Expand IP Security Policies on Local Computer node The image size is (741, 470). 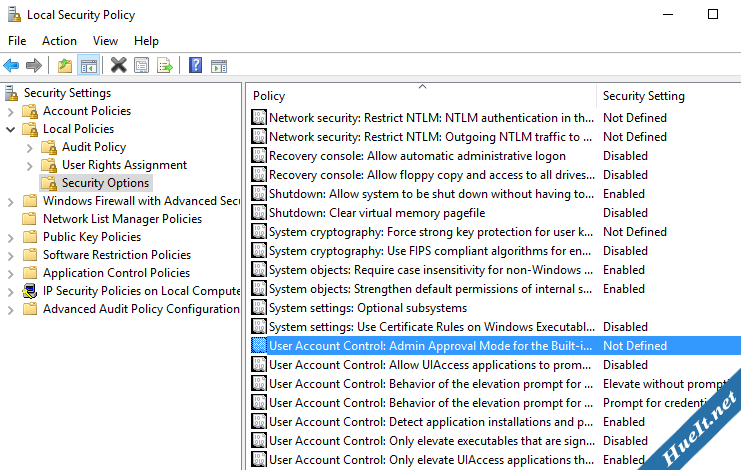tap(11, 292)
